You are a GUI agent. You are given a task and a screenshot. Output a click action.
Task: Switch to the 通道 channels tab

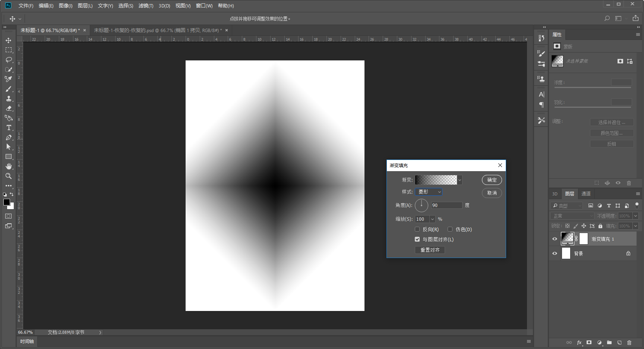point(586,194)
